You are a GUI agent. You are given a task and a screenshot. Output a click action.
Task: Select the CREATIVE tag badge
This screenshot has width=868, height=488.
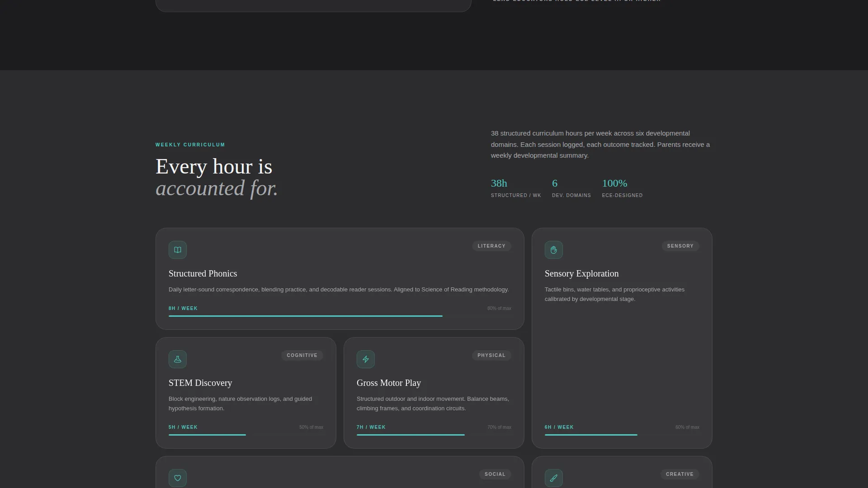tap(679, 474)
